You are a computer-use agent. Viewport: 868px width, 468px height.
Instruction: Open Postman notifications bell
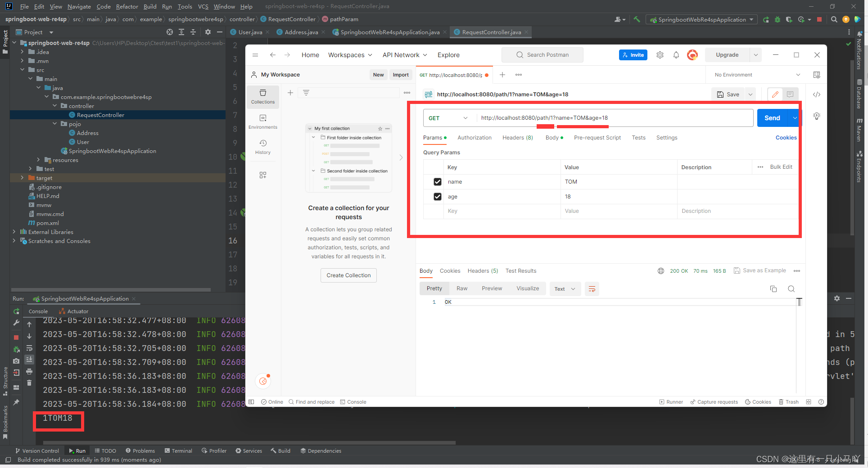point(676,55)
